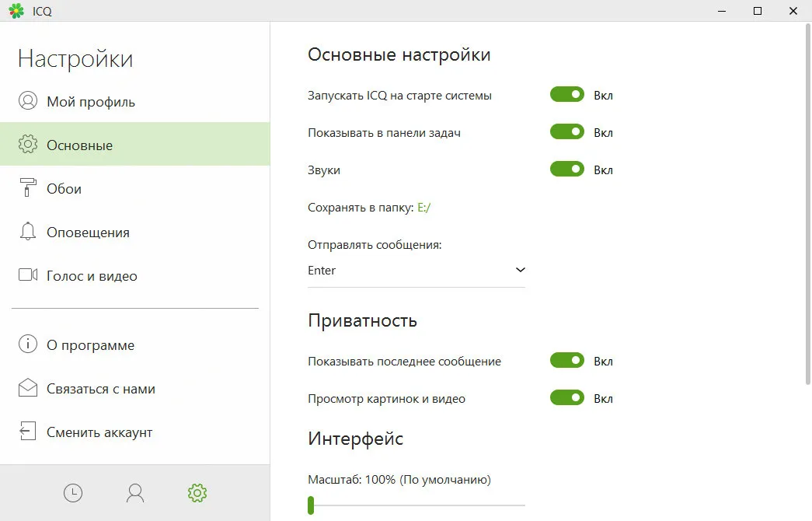Close the ICQ window

(793, 11)
